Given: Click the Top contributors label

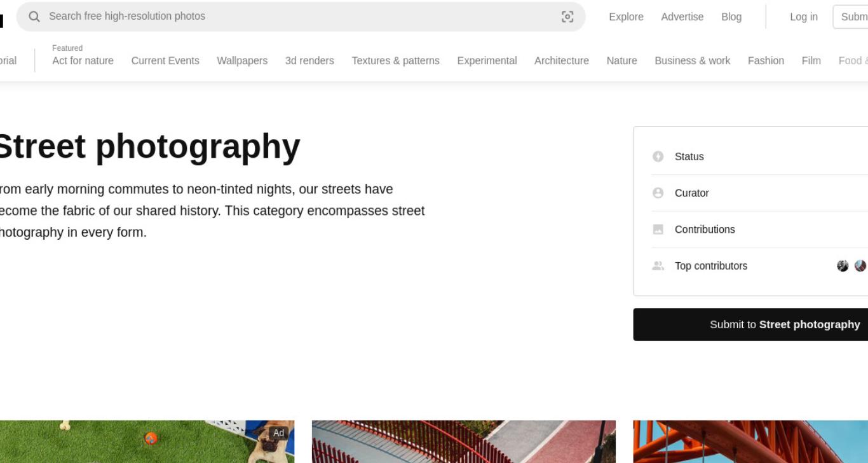Looking at the screenshot, I should point(711,266).
